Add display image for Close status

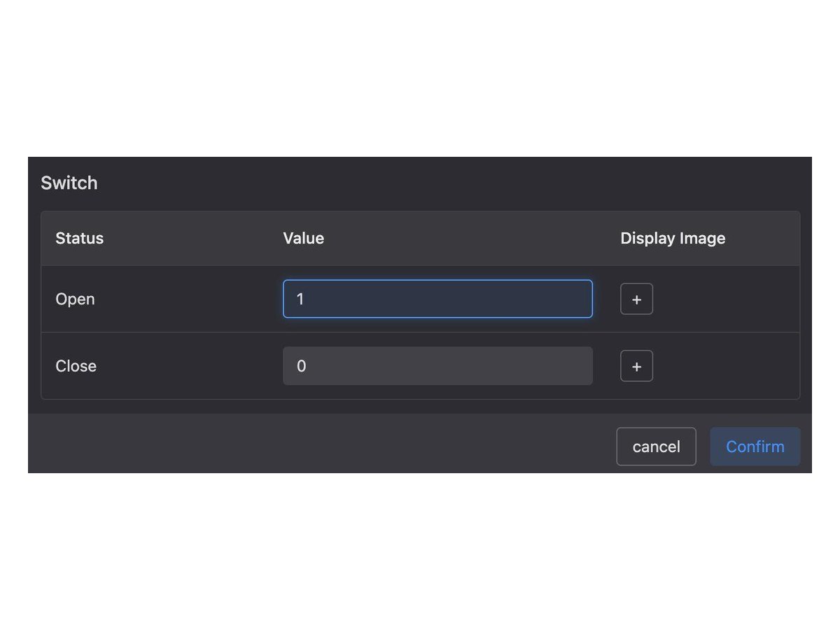coord(636,366)
